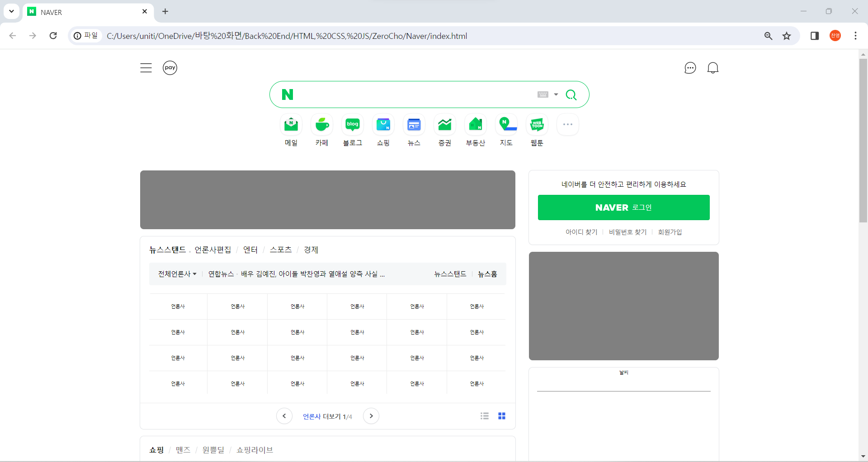
Task: View site info via the 파일 icon
Action: click(86, 36)
